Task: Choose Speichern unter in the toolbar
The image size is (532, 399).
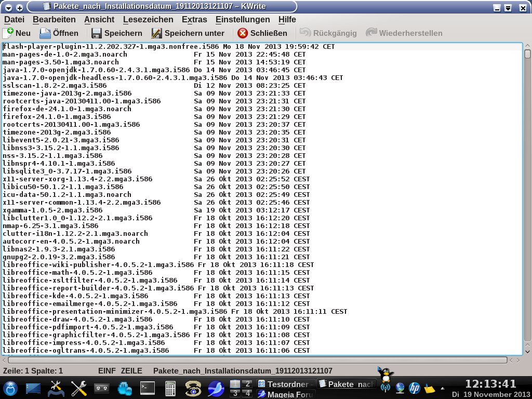Action: [188, 33]
